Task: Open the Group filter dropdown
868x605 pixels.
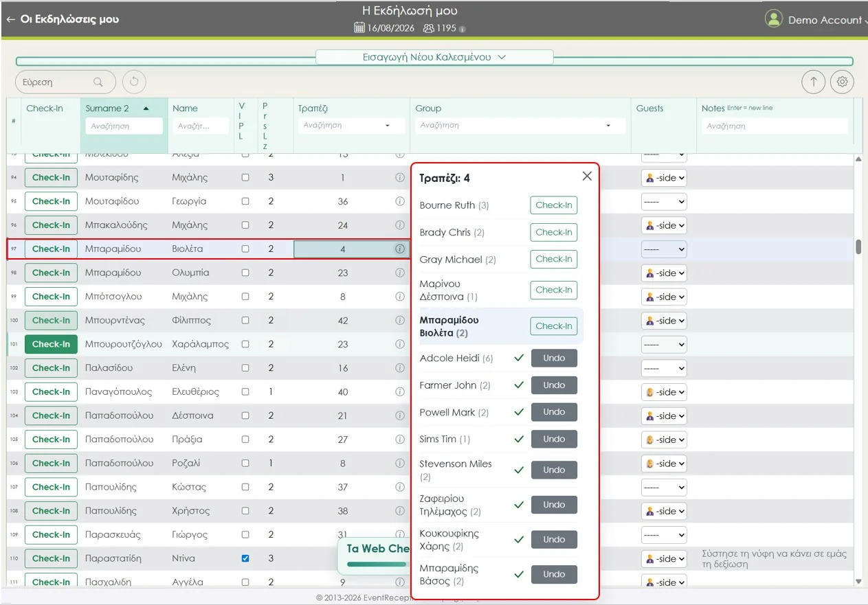Action: (608, 126)
